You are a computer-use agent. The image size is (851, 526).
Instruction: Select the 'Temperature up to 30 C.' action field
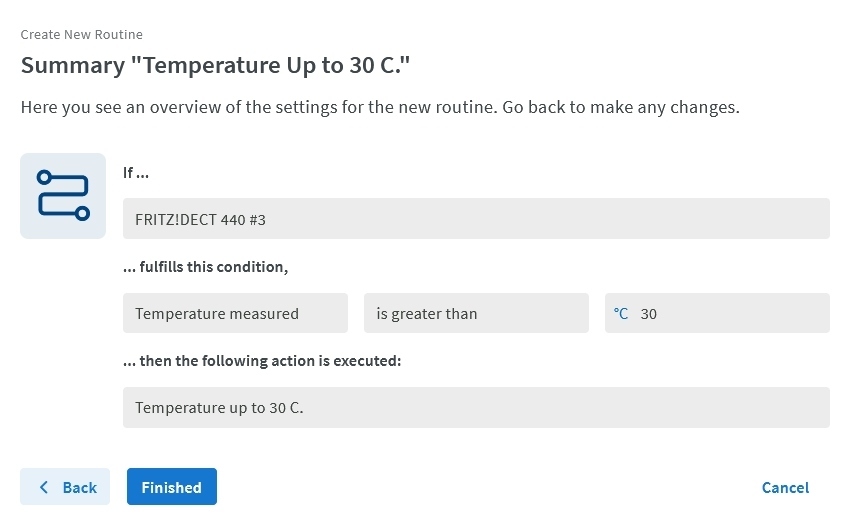click(476, 407)
